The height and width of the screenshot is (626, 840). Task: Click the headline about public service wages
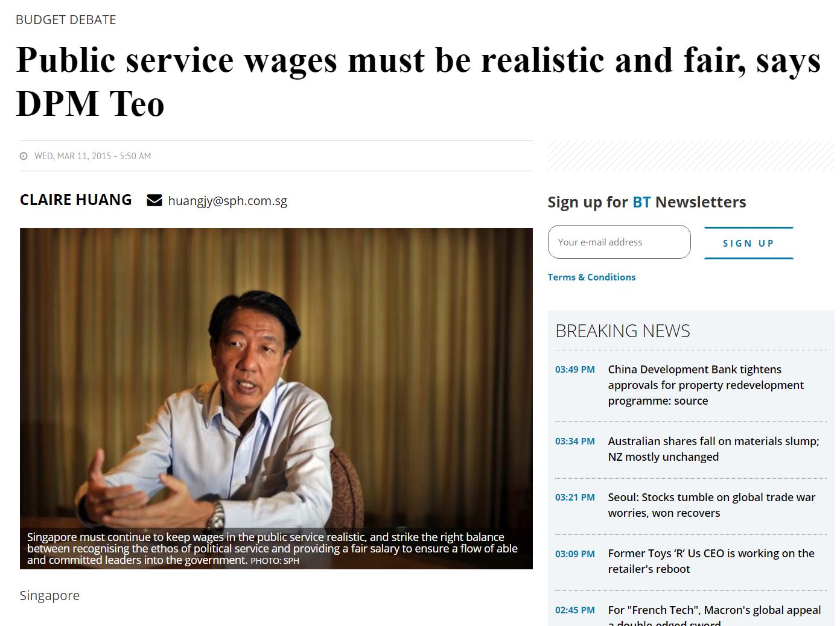point(418,81)
